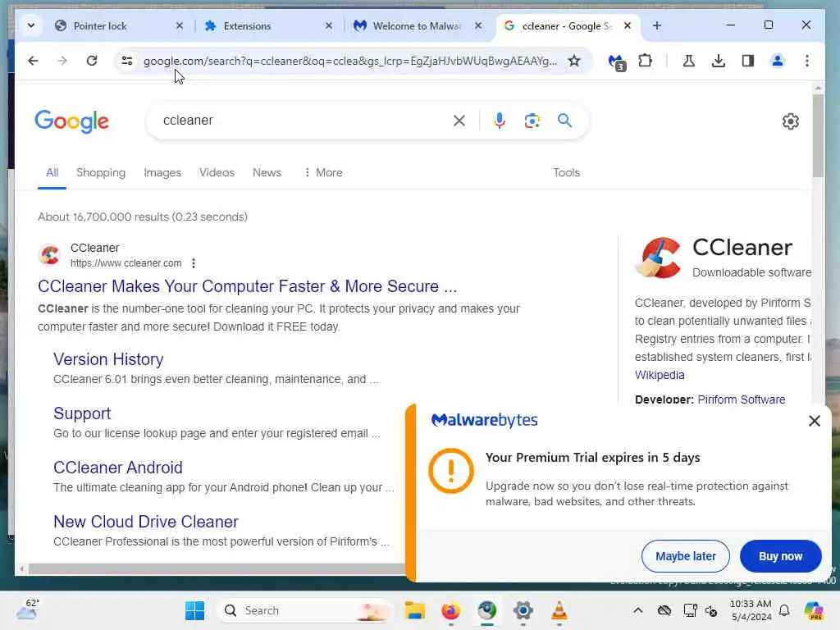Viewport: 840px width, 630px height.
Task: Open the CCleaner Android sitelink
Action: tap(118, 467)
